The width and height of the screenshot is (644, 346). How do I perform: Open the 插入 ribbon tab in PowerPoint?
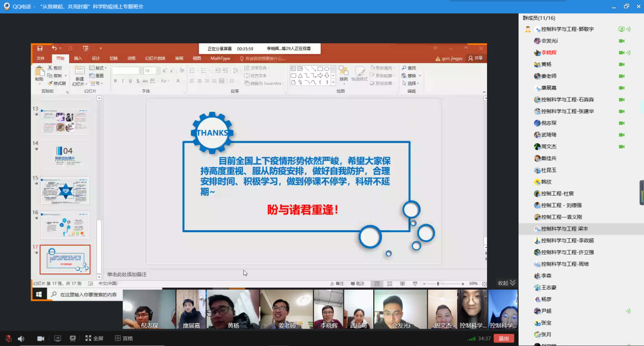coord(78,58)
